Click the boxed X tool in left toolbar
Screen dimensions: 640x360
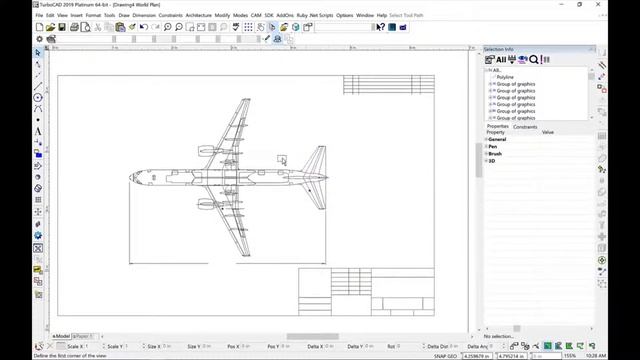38,248
